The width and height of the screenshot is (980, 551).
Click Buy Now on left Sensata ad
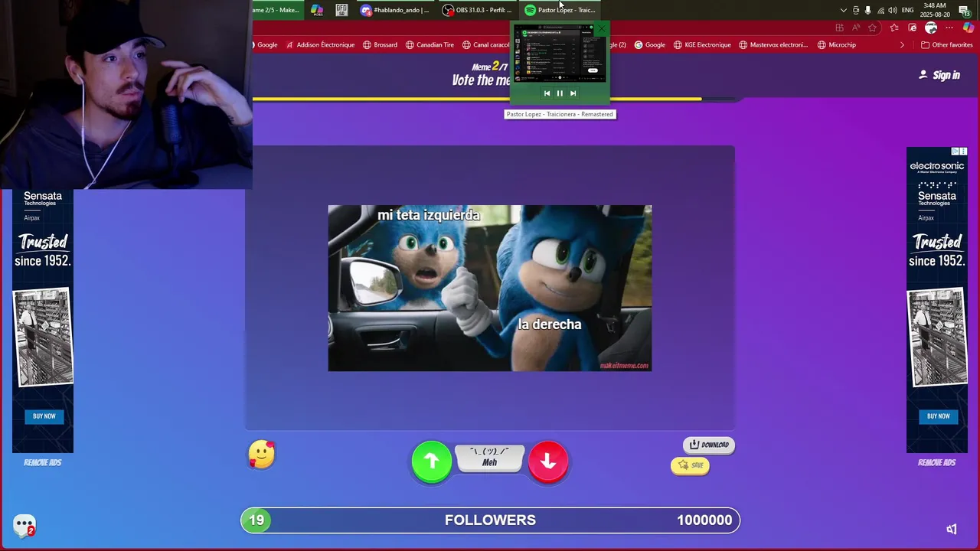44,416
